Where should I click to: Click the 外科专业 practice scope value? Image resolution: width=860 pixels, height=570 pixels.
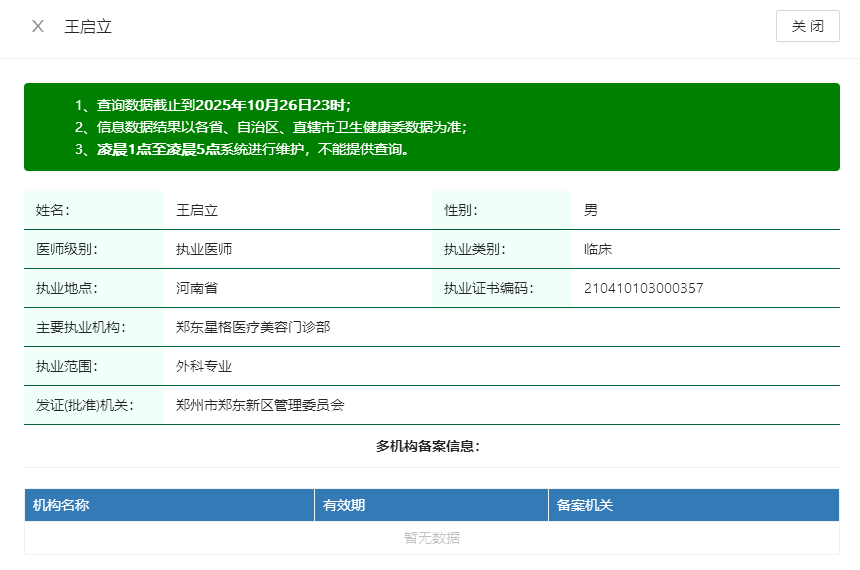click(204, 366)
